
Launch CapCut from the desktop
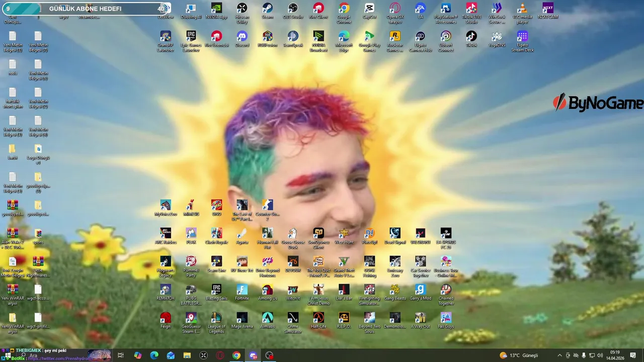(369, 11)
